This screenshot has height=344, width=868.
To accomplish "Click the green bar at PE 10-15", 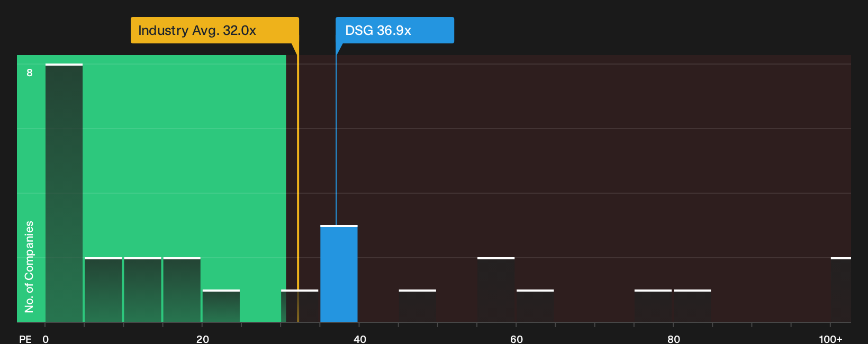I will point(142,289).
